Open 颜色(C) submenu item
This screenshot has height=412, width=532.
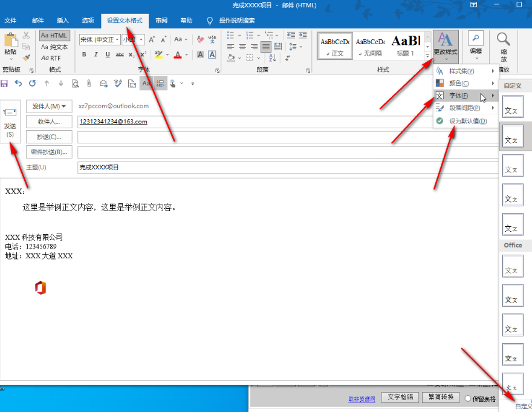[x=465, y=83]
